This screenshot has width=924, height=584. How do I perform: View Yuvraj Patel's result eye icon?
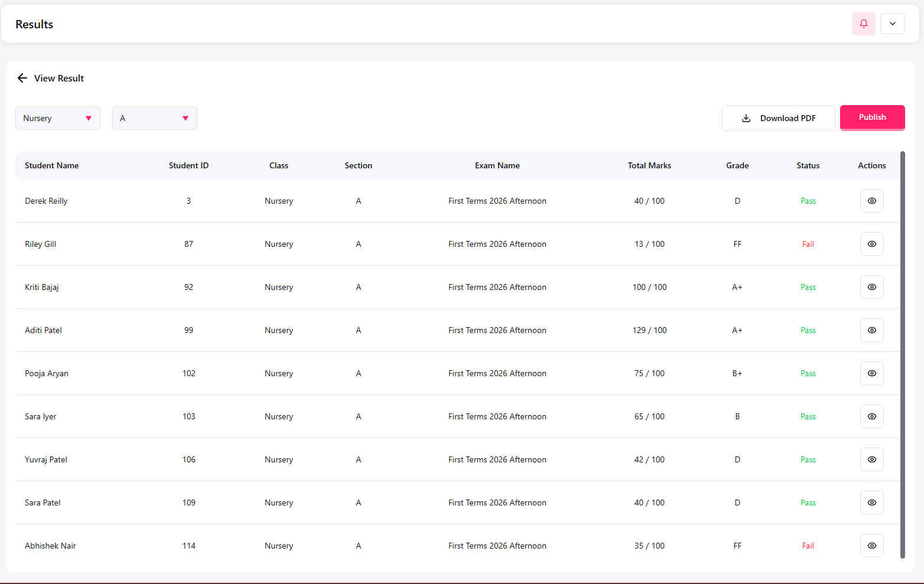click(x=871, y=459)
